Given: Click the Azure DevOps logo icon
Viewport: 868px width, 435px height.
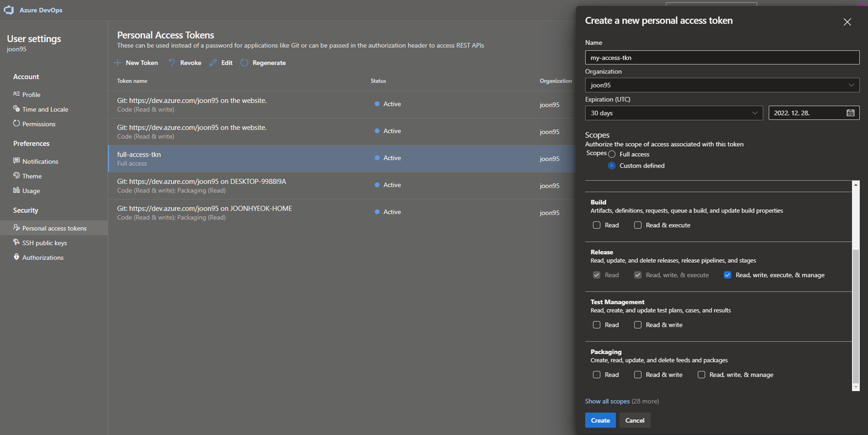Looking at the screenshot, I should pyautogui.click(x=9, y=10).
